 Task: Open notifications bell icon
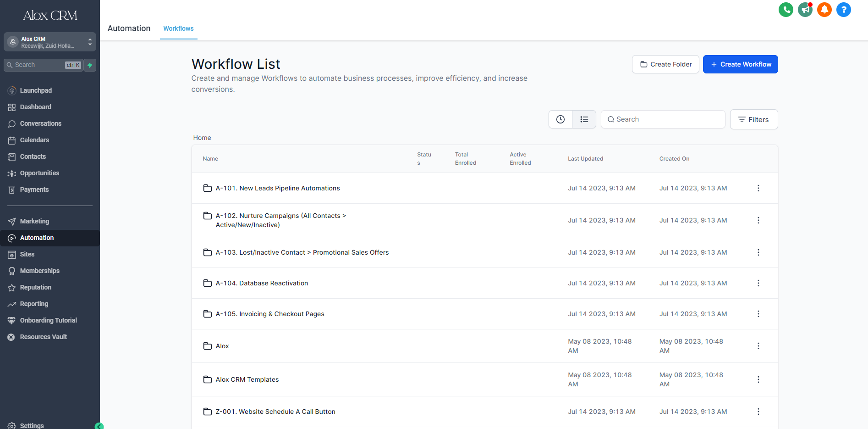pyautogui.click(x=824, y=9)
